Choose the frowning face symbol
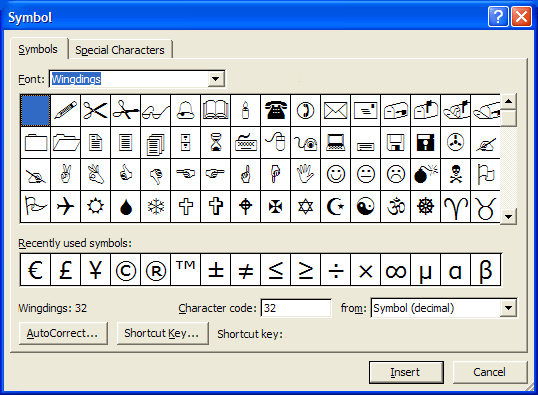The width and height of the screenshot is (538, 395). 396,174
